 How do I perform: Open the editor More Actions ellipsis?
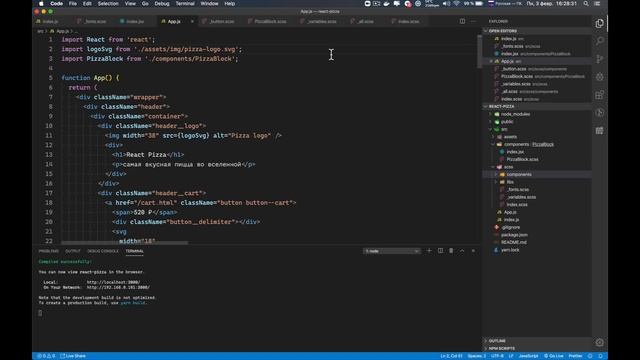[x=473, y=21]
